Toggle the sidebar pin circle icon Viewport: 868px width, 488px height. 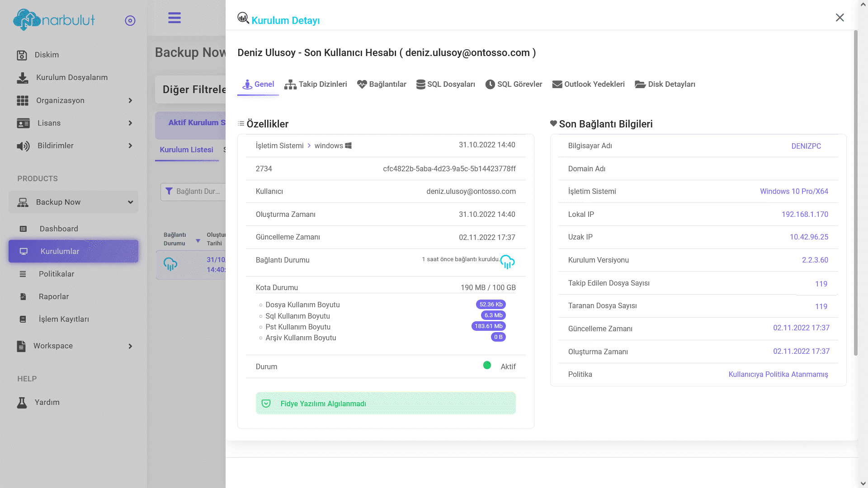click(130, 21)
